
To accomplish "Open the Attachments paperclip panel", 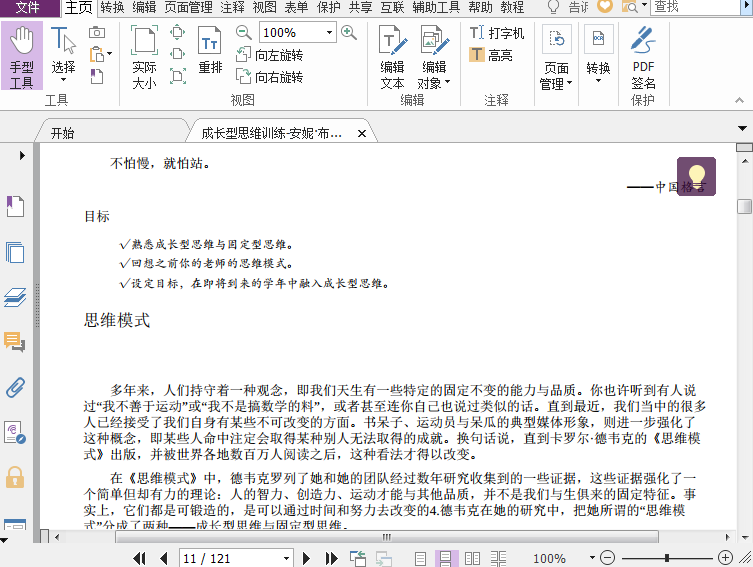I will tap(15, 387).
